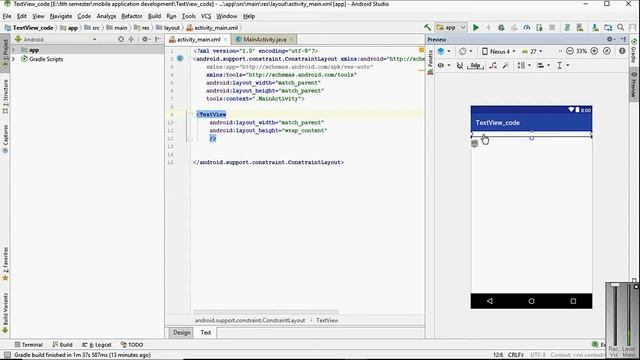Image resolution: width=640 pixels, height=360 pixels.
Task: Click default margins 8dp button
Action: [476, 65]
